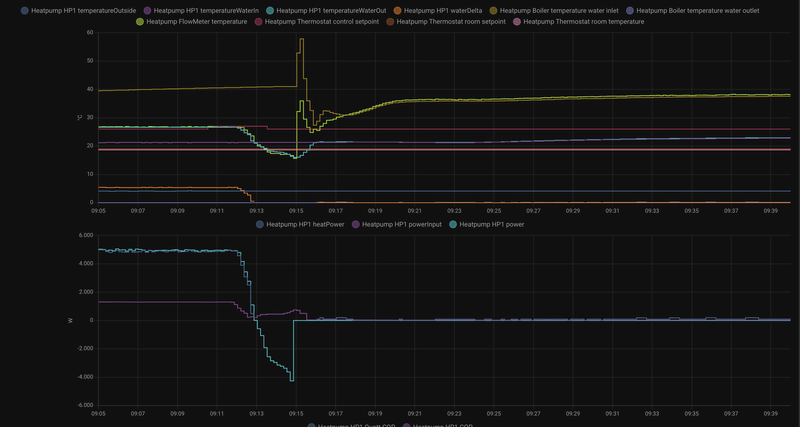Click the green FlowMeter temperature color swatch
The image size is (800, 427).
click(x=140, y=21)
